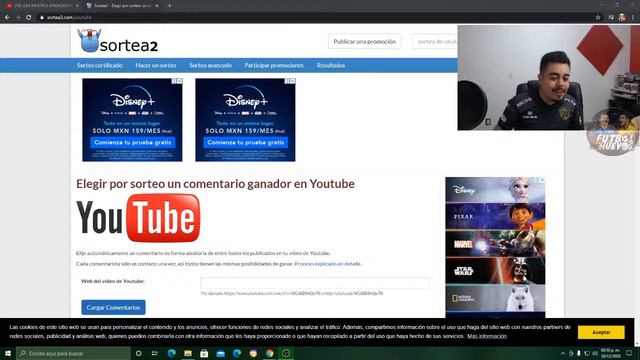Click the Publicar una promoción button
This screenshot has width=640, height=360.
(364, 42)
